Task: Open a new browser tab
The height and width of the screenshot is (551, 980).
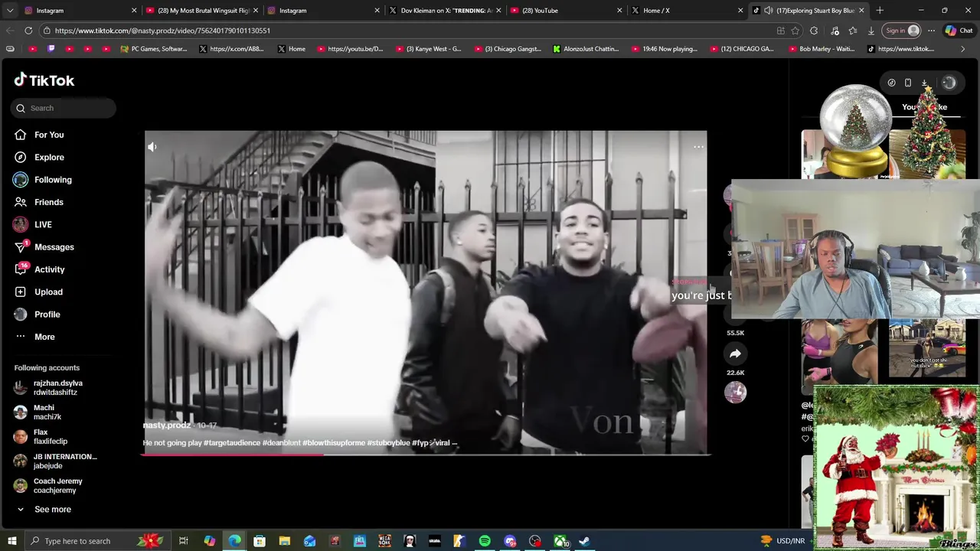Action: (x=880, y=11)
